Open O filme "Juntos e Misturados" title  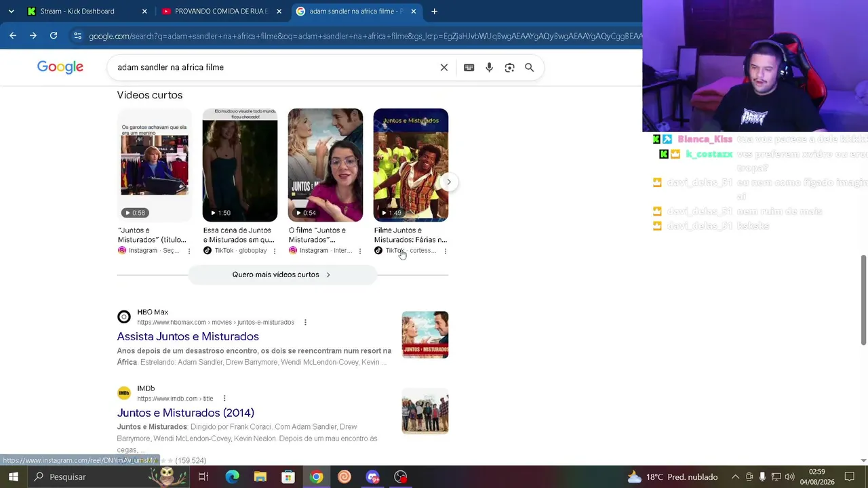(317, 235)
